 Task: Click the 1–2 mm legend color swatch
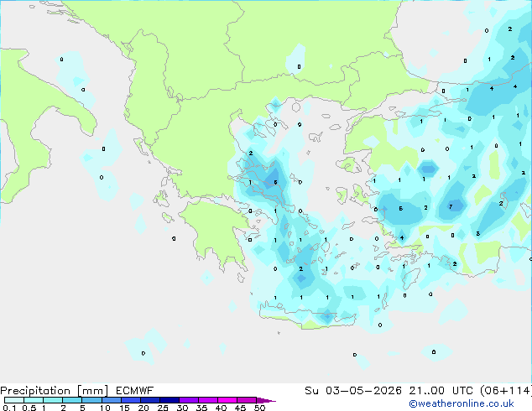[53, 400]
